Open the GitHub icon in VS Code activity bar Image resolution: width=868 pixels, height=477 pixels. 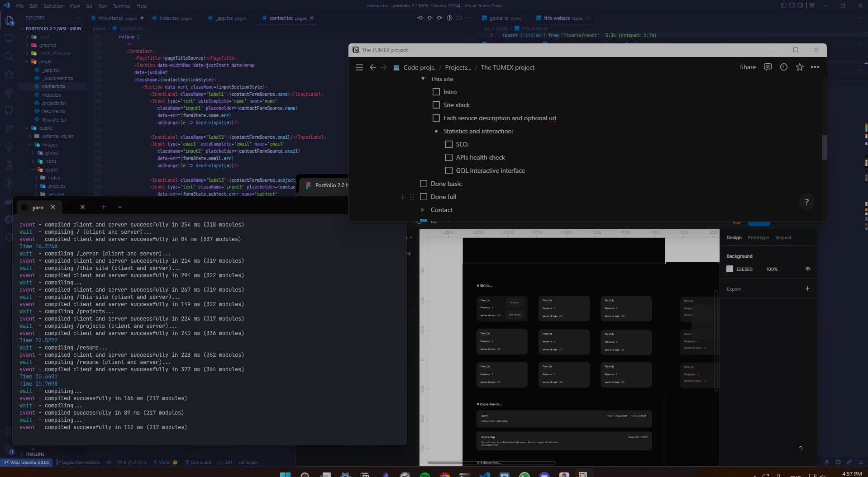pos(9,111)
